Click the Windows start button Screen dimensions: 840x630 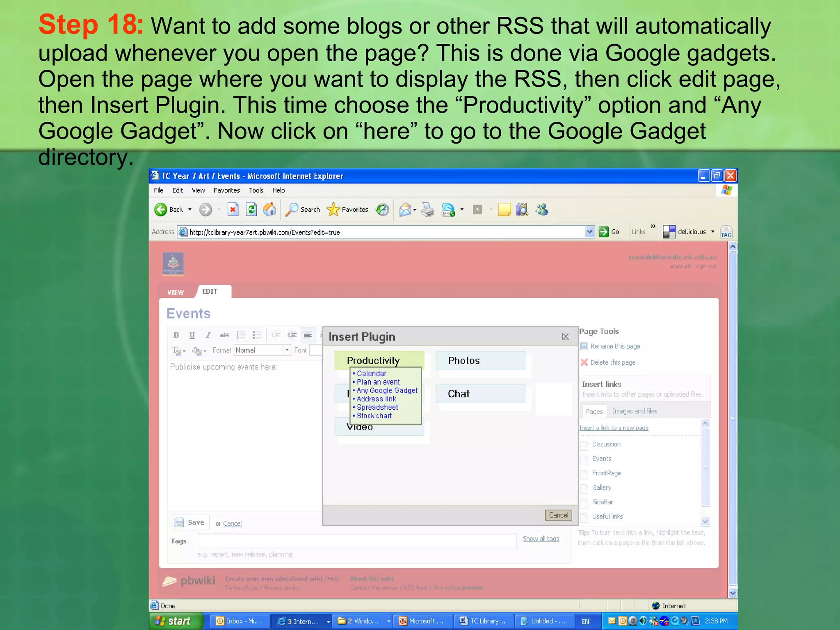click(x=176, y=621)
